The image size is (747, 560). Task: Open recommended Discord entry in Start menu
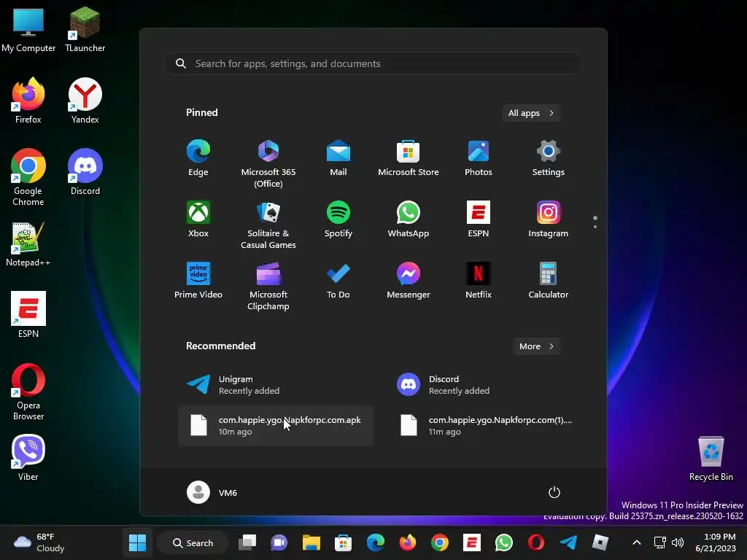click(485, 385)
